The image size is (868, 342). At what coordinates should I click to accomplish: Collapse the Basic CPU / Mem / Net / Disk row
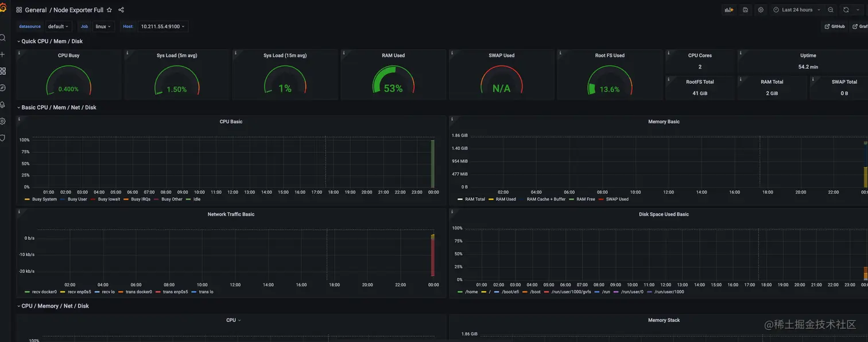(x=56, y=107)
